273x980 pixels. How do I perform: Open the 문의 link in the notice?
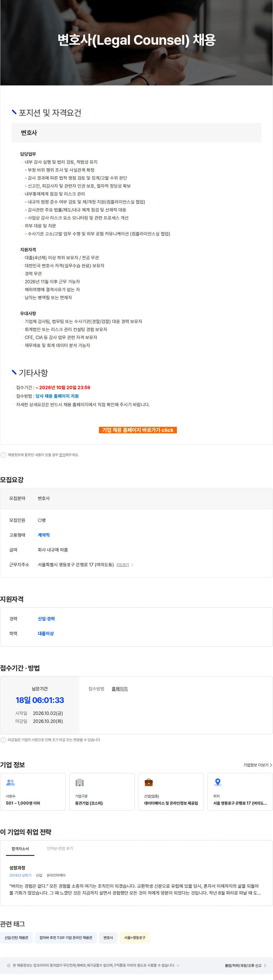(x=62, y=455)
